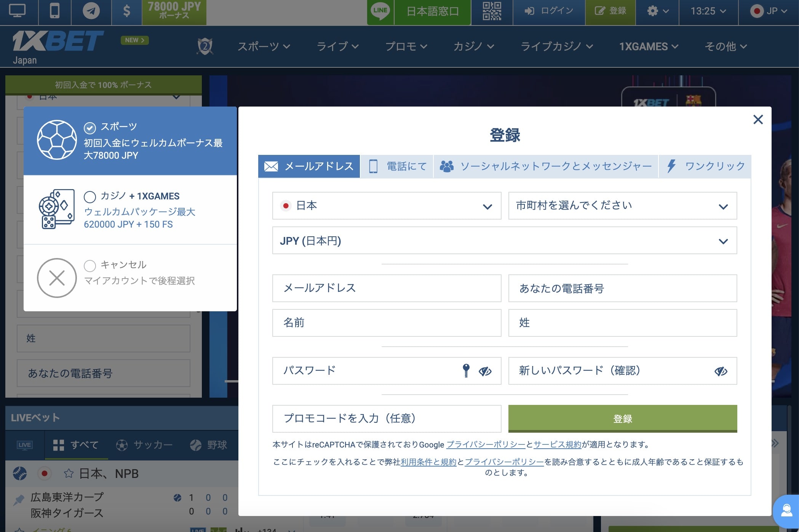Expand double-chevron arrow at right of live panel
Image resolution: width=799 pixels, height=532 pixels.
coord(775,443)
